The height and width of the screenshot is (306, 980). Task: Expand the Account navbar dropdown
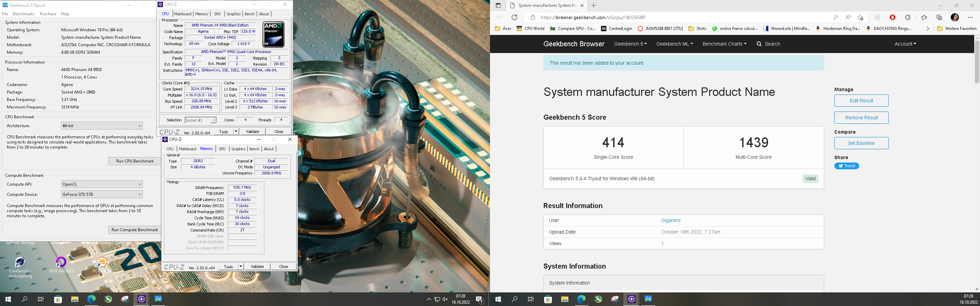(905, 44)
